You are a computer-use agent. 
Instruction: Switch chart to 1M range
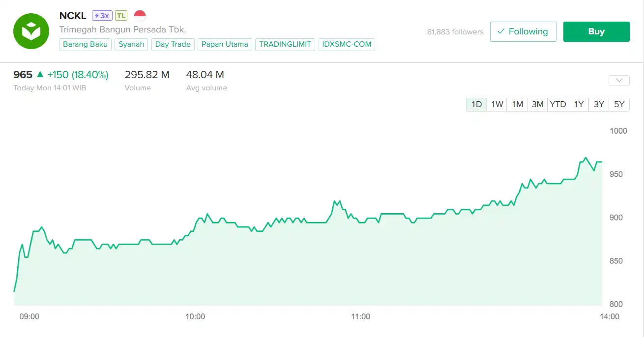point(517,104)
